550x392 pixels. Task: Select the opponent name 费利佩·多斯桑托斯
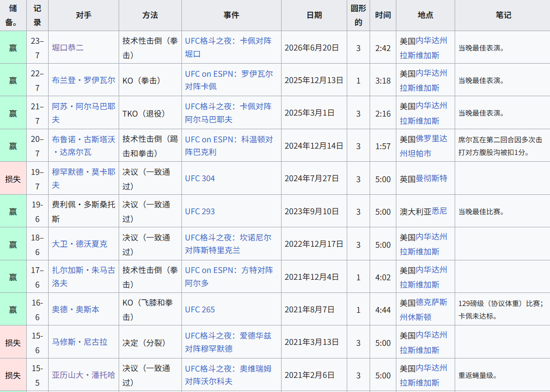(84, 211)
